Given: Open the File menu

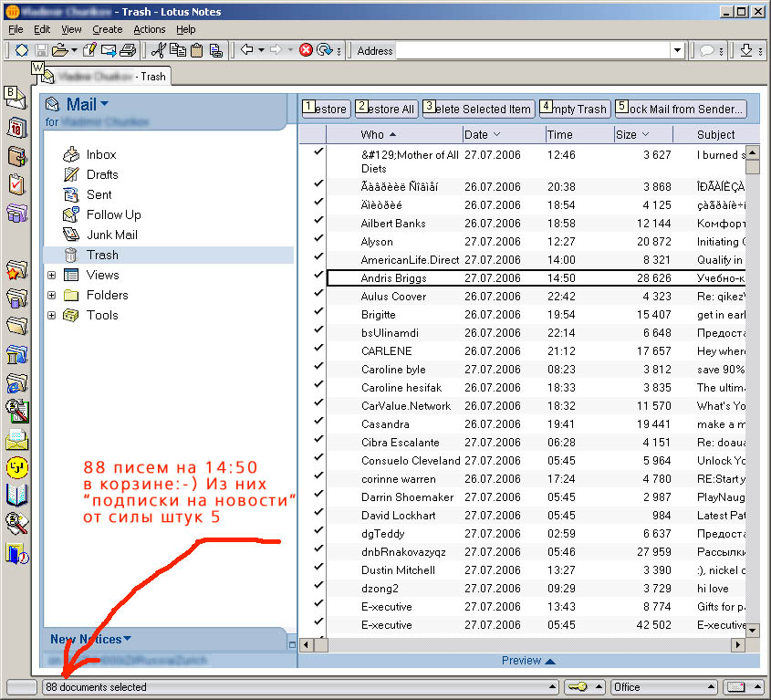Looking at the screenshot, I should [16, 29].
